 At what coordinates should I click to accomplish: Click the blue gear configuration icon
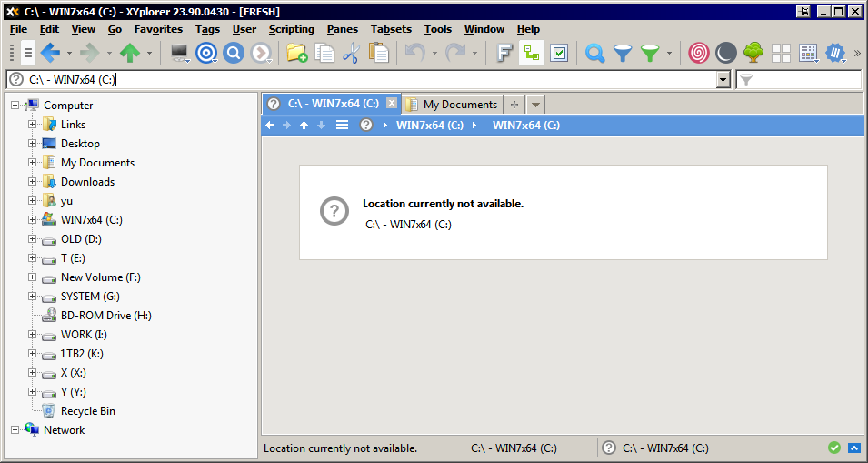836,53
